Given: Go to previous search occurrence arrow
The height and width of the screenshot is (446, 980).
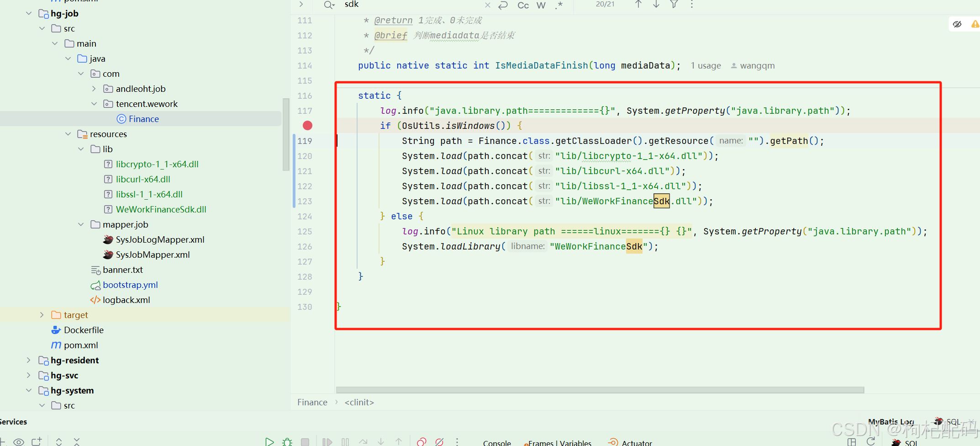Looking at the screenshot, I should [638, 5].
